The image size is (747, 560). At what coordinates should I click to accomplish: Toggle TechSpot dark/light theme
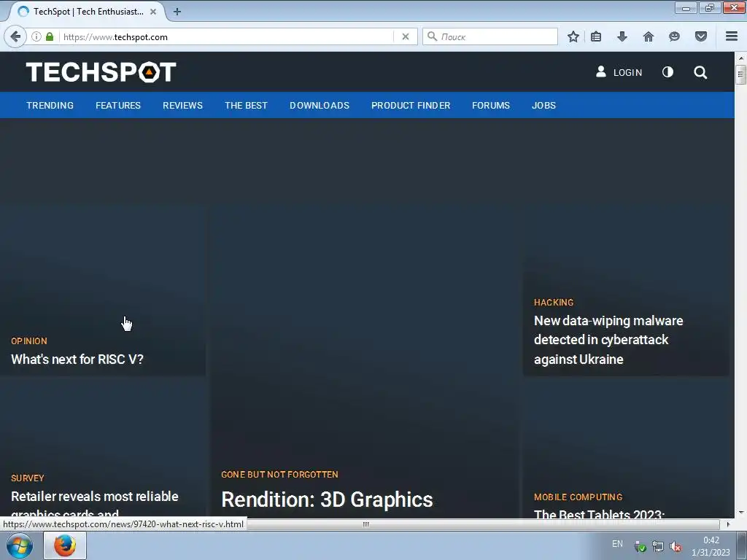(x=668, y=72)
